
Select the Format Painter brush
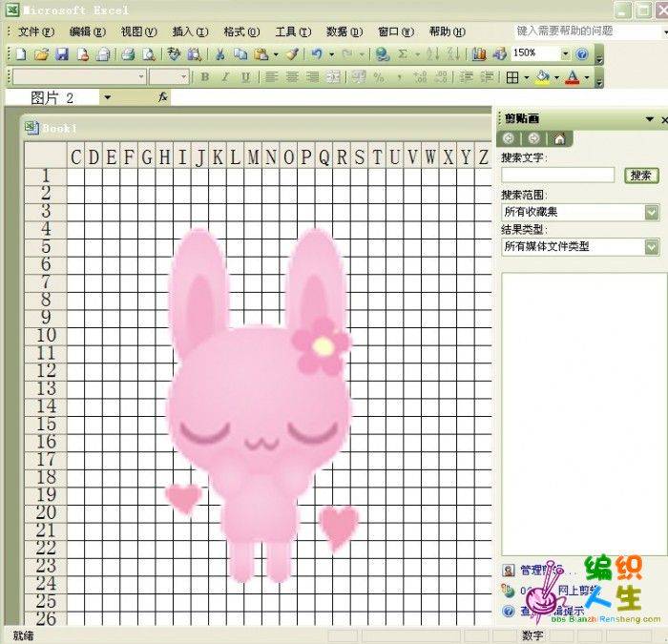pos(292,54)
